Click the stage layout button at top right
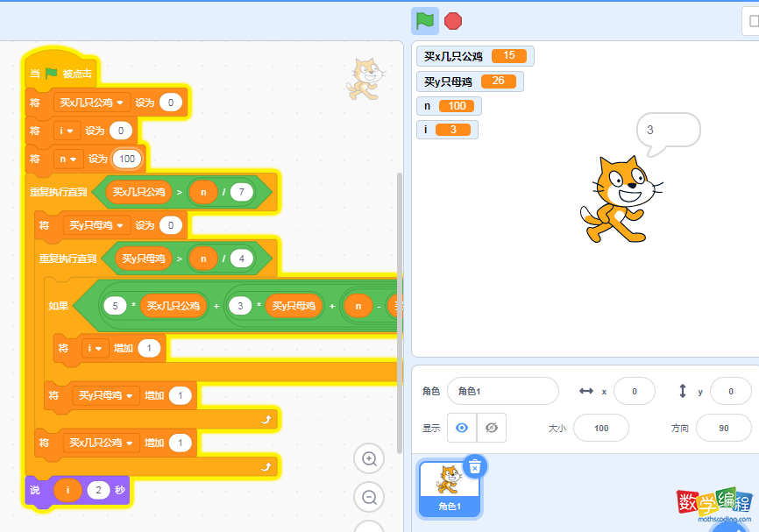Image resolution: width=759 pixels, height=532 pixels. (x=753, y=20)
